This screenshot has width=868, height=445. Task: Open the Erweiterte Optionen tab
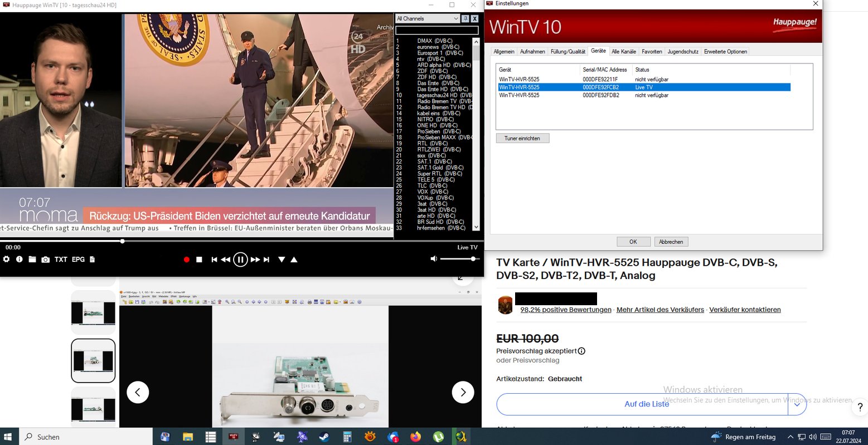(x=725, y=52)
